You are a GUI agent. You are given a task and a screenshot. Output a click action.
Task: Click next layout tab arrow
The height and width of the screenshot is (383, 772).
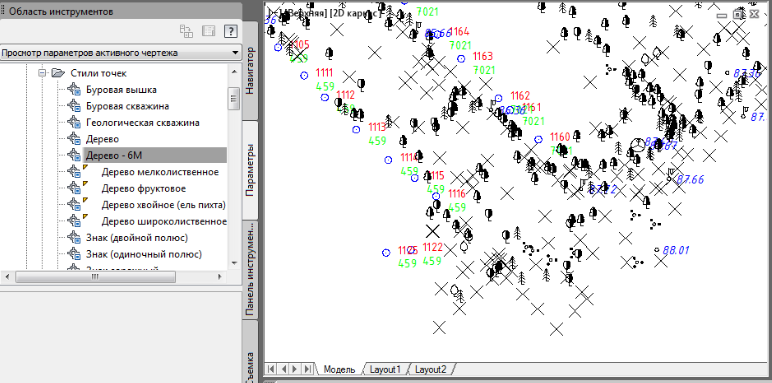pyautogui.click(x=295, y=369)
